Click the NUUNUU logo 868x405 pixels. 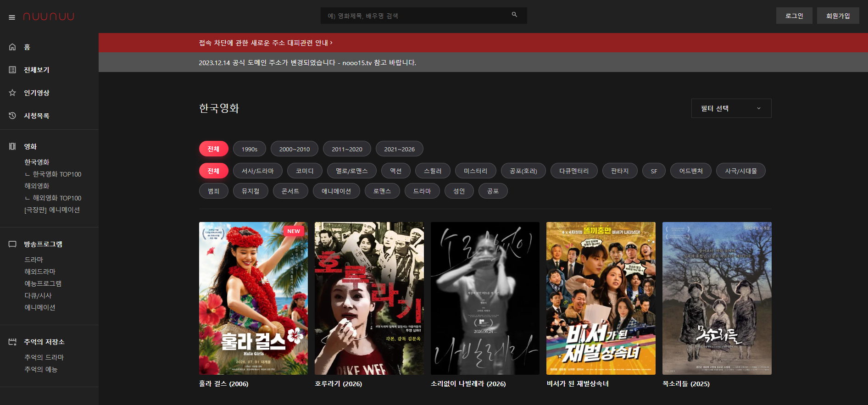point(49,17)
